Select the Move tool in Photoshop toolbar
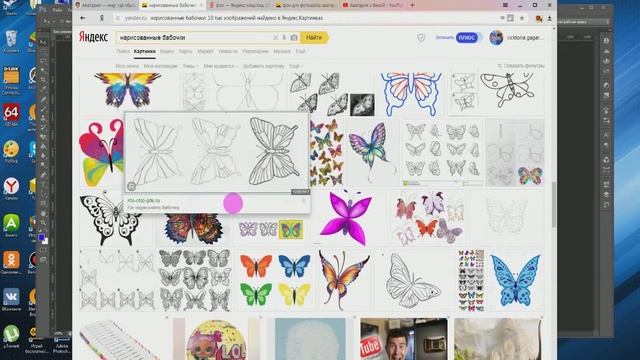 coord(43,42)
